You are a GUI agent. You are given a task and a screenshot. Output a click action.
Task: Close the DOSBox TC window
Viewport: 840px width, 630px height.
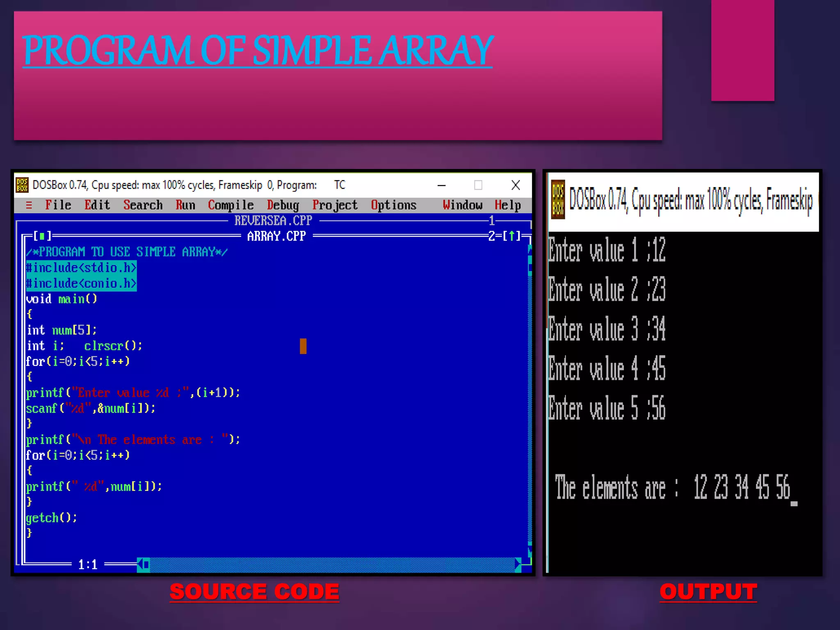coord(516,185)
